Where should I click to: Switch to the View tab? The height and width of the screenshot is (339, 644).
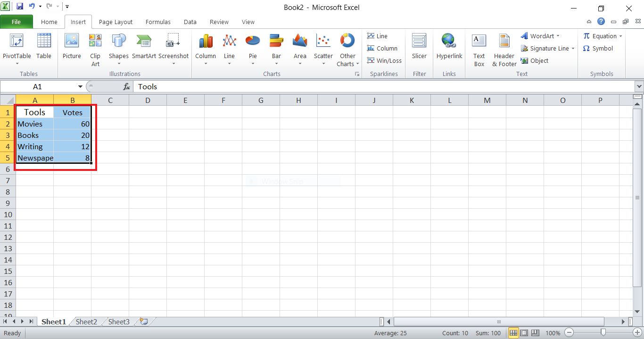pyautogui.click(x=248, y=22)
